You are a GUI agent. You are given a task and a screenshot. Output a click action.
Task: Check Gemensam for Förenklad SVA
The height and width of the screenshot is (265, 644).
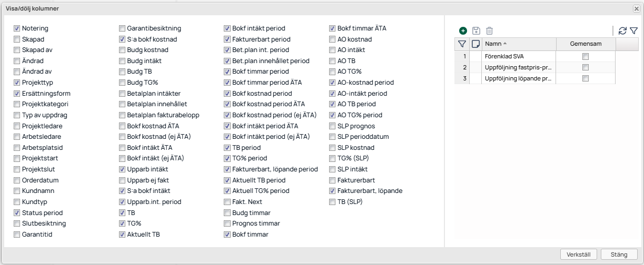click(586, 56)
